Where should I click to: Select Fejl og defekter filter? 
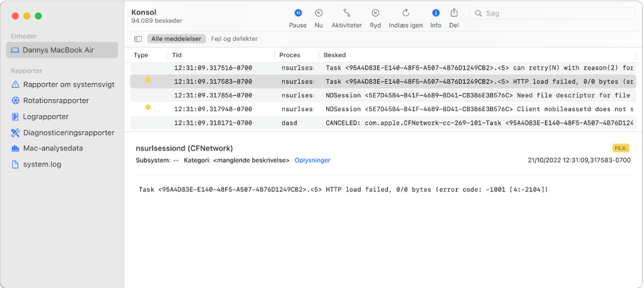click(x=235, y=39)
